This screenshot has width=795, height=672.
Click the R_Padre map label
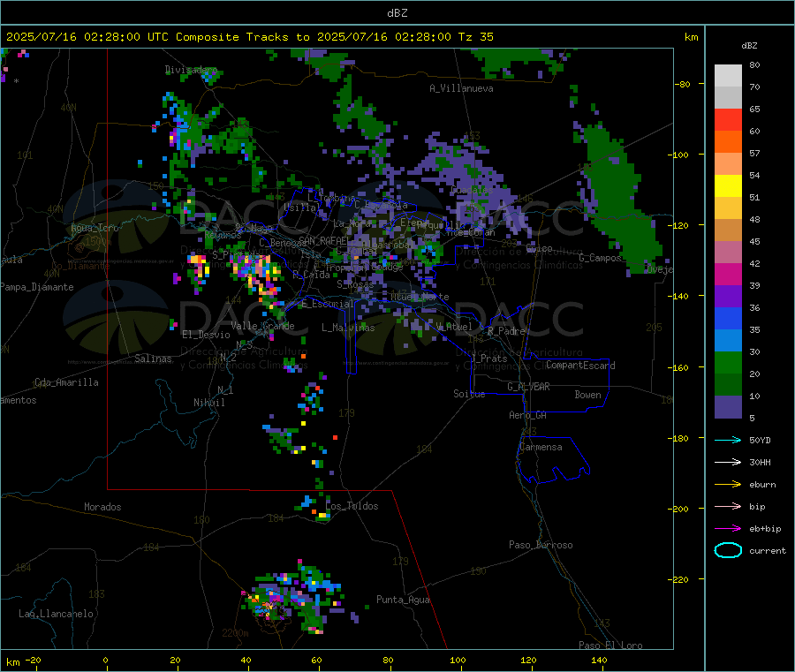click(506, 331)
